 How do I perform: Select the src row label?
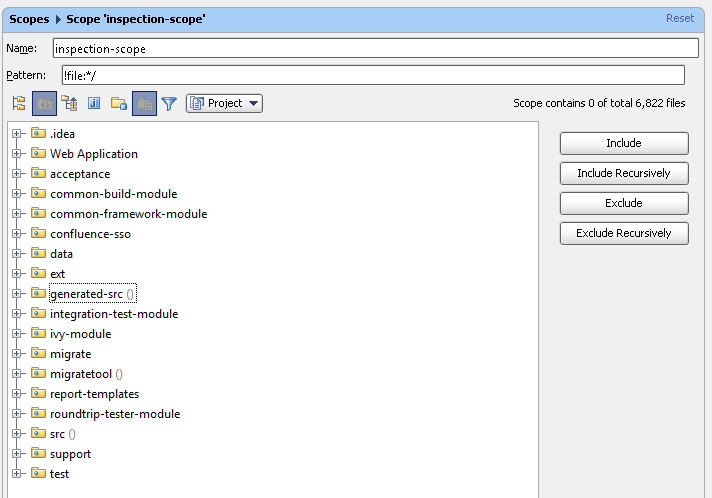point(63,434)
